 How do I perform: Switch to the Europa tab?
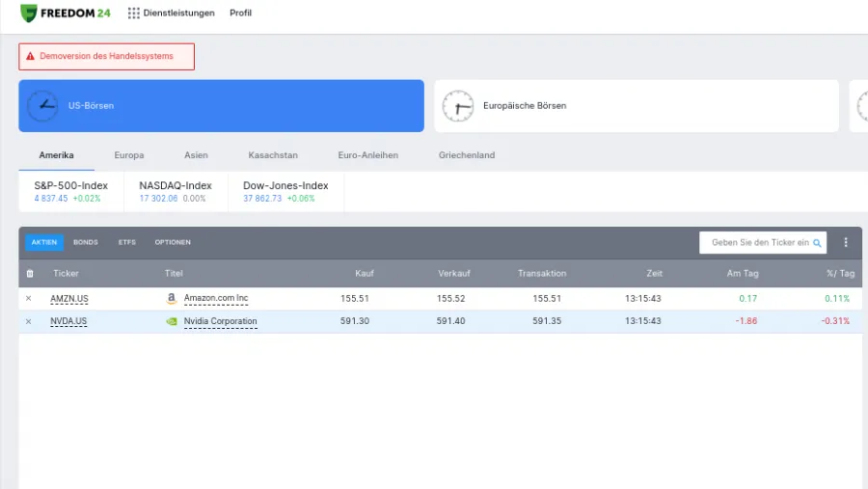point(129,155)
